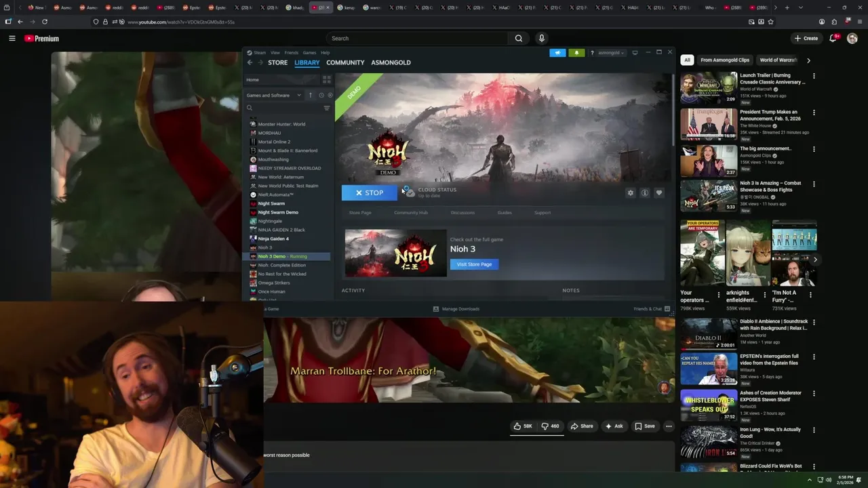
Task: Click the Steam forward navigation arrow
Action: (260, 62)
